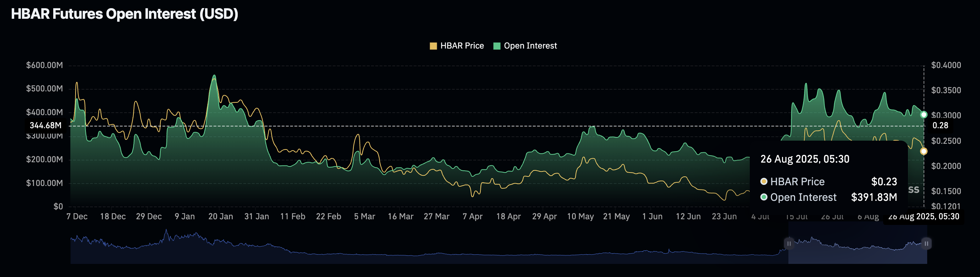Select the 7 Dec x-axis label

pos(77,216)
